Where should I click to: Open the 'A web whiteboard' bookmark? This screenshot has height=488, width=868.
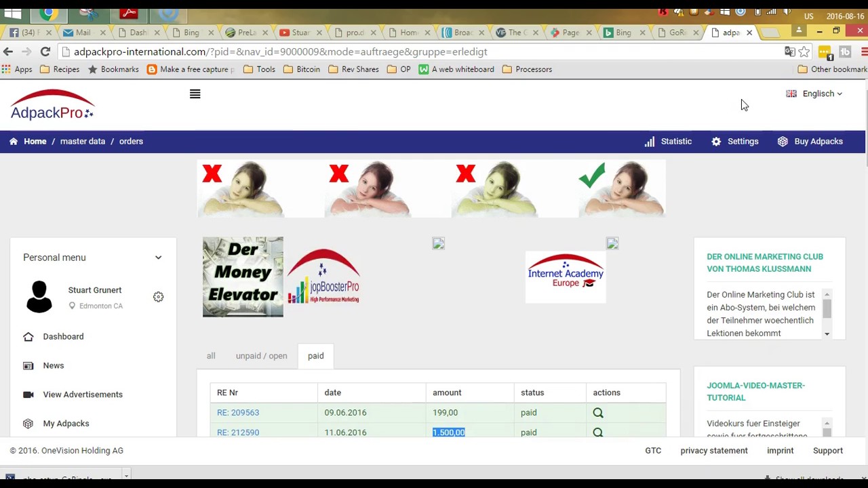click(456, 69)
